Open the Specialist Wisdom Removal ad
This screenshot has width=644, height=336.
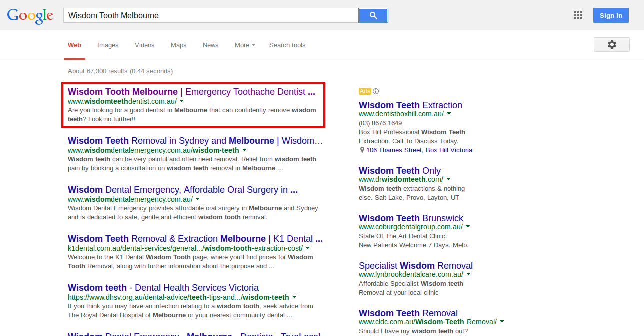point(416,266)
